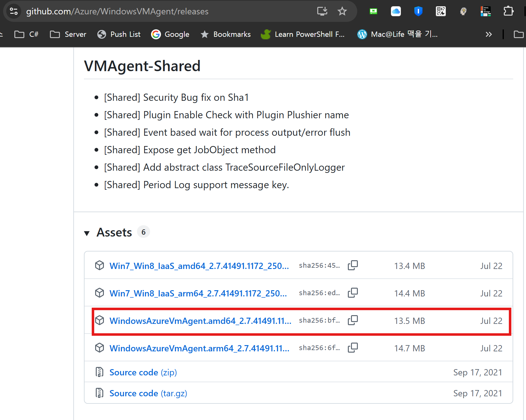
Task: Click the sha256:45... hash text
Action: [319, 266]
